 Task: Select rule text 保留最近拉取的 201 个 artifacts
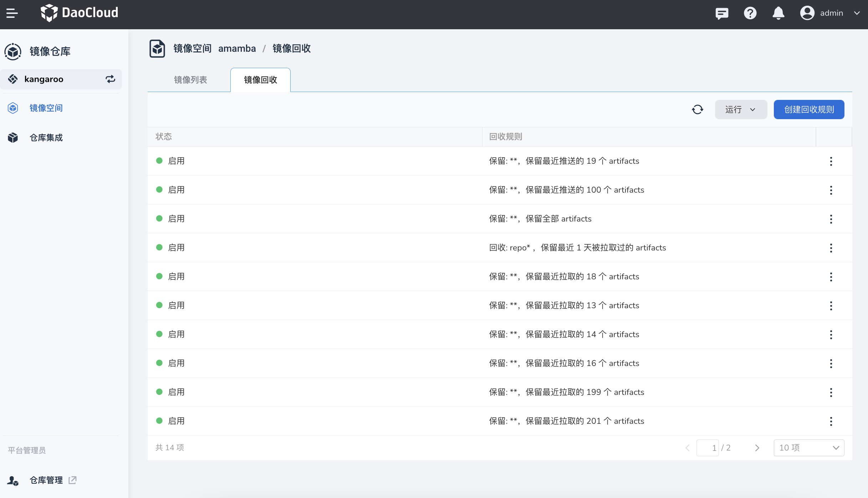coord(585,421)
